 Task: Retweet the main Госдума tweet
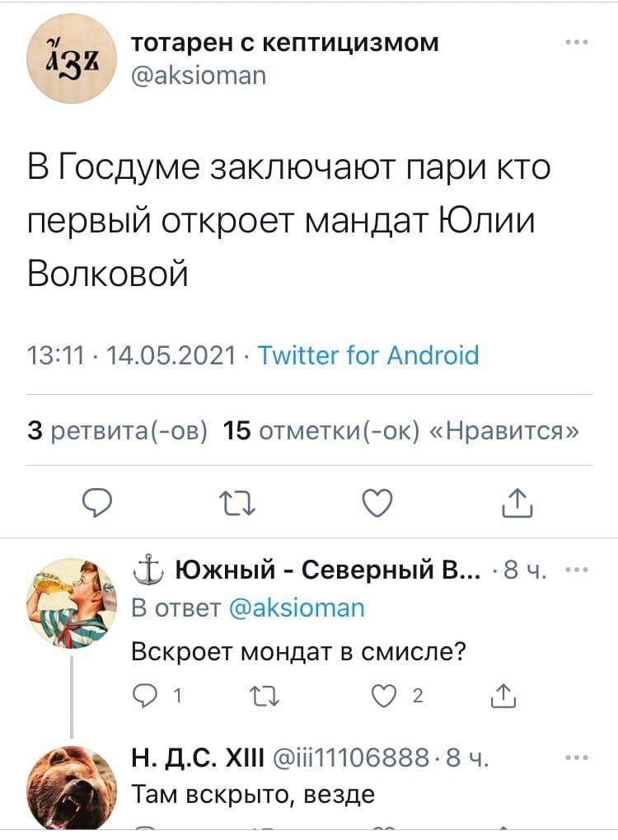237,504
